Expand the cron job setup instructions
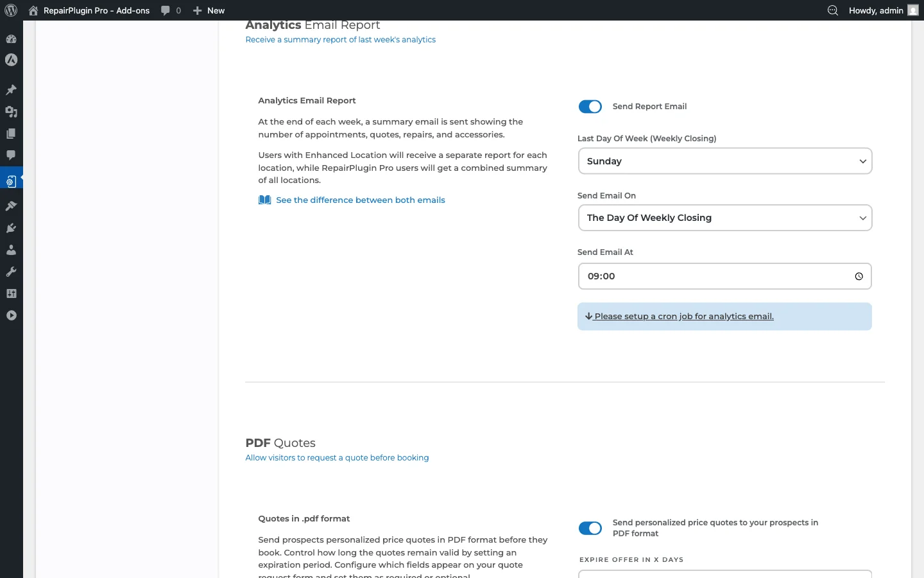 [683, 316]
